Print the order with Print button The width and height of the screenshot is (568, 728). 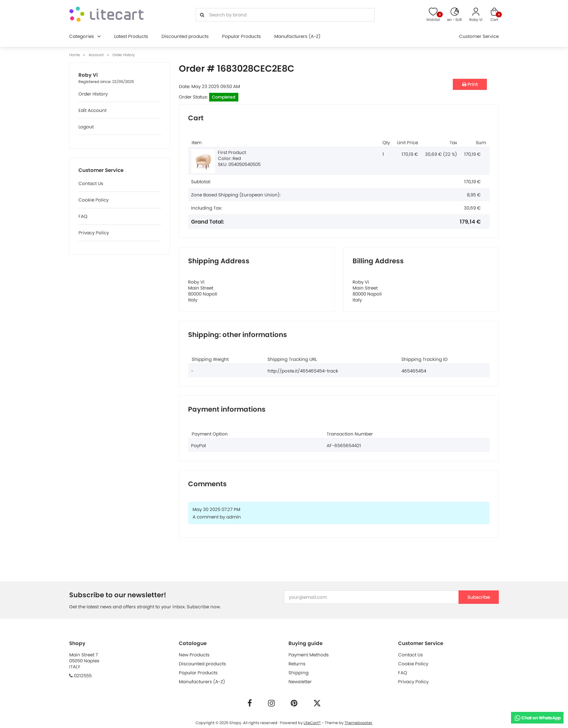click(469, 84)
